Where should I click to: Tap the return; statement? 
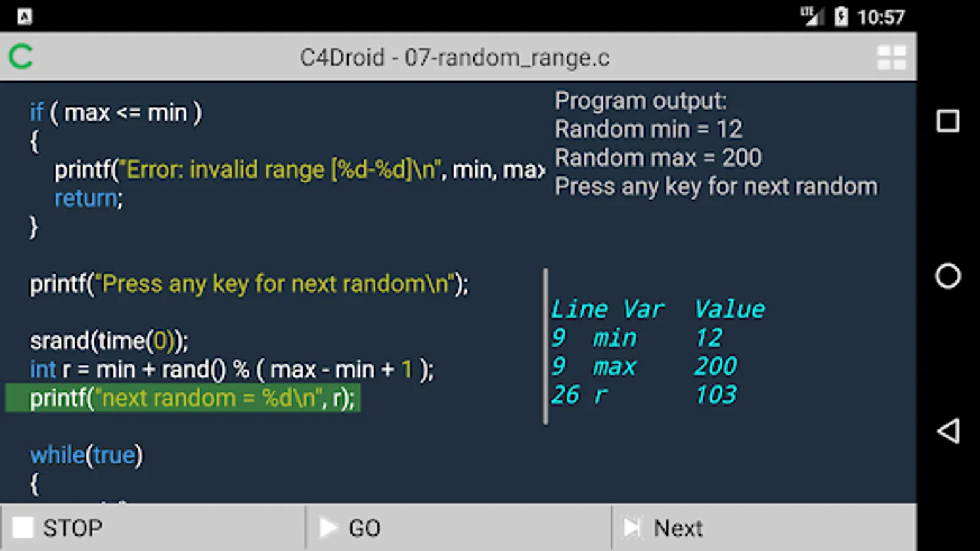point(89,198)
